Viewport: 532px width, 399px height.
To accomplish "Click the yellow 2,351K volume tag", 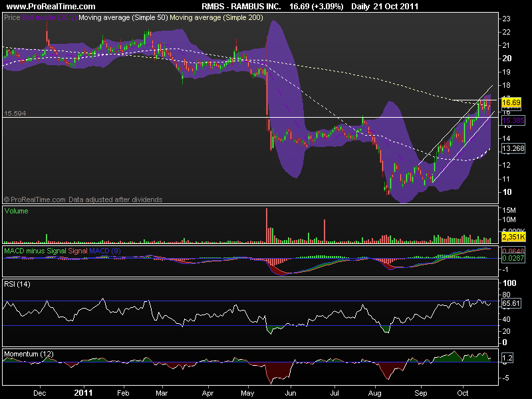I will point(513,237).
